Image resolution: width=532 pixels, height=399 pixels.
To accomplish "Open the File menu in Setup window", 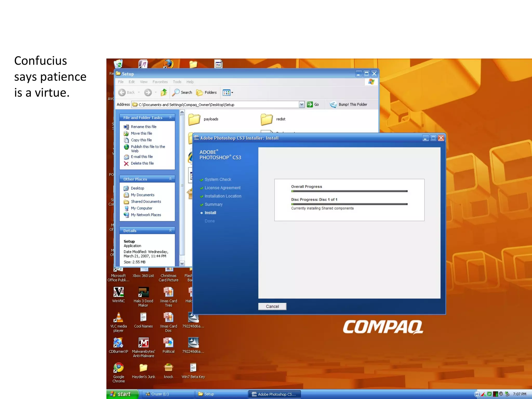I will [121, 82].
